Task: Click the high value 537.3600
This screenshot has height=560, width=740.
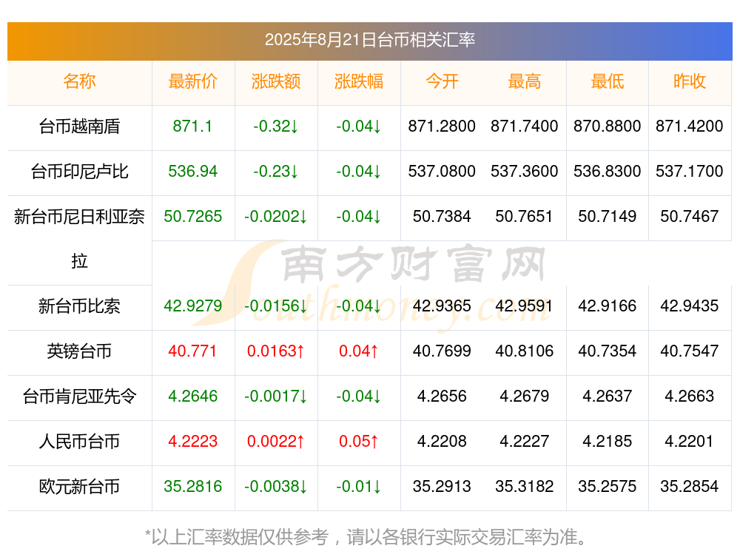Action: tap(525, 172)
